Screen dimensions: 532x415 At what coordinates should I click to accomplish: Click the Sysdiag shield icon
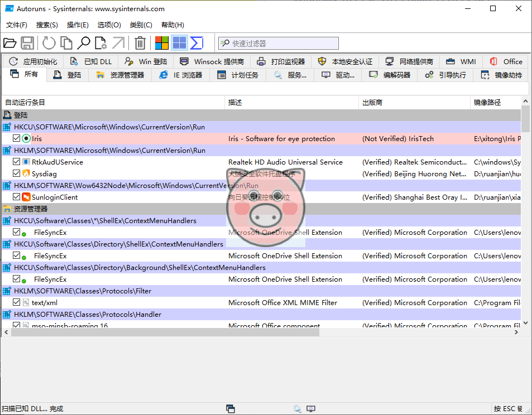tap(26, 173)
